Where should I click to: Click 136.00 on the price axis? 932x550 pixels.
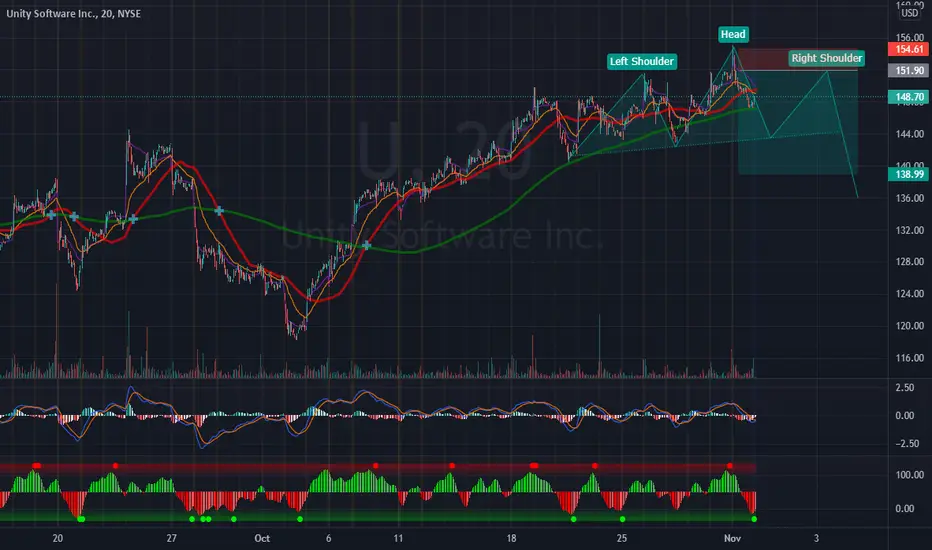(x=909, y=198)
